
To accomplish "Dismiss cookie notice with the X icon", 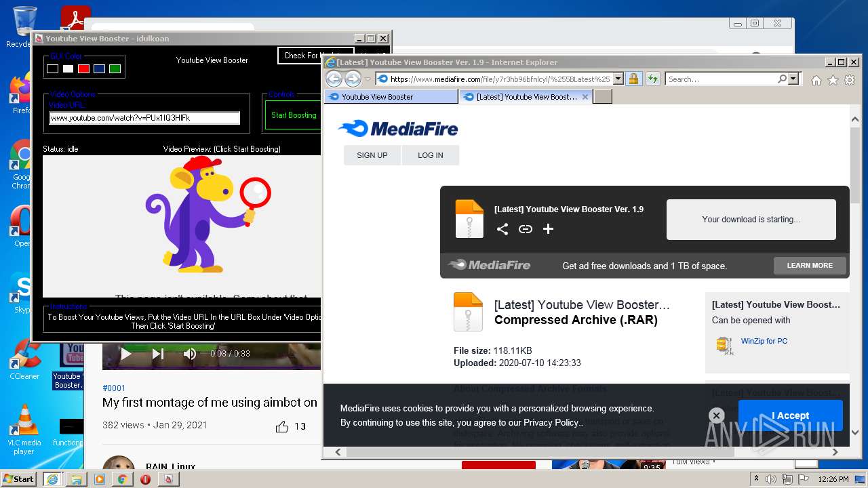I will pyautogui.click(x=716, y=415).
